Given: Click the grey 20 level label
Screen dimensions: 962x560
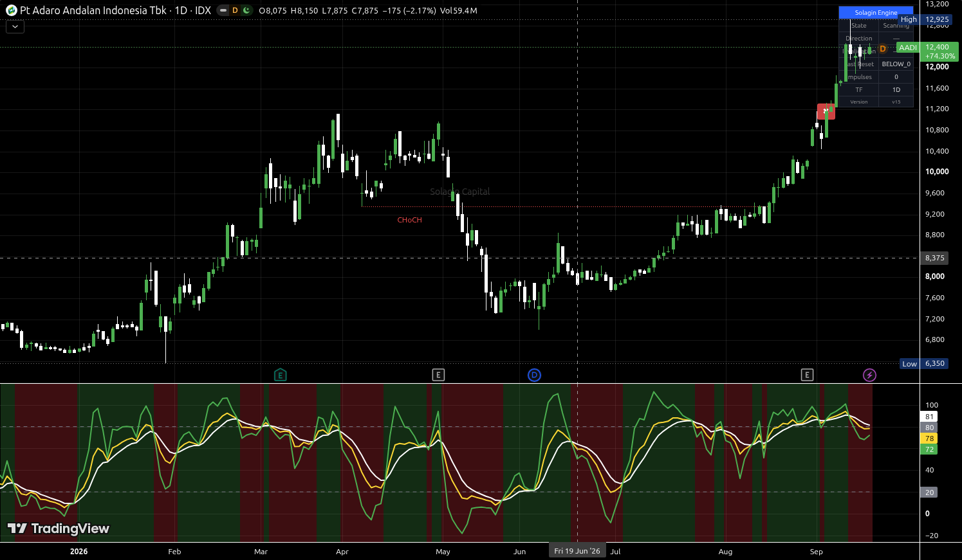Looking at the screenshot, I should 929,492.
